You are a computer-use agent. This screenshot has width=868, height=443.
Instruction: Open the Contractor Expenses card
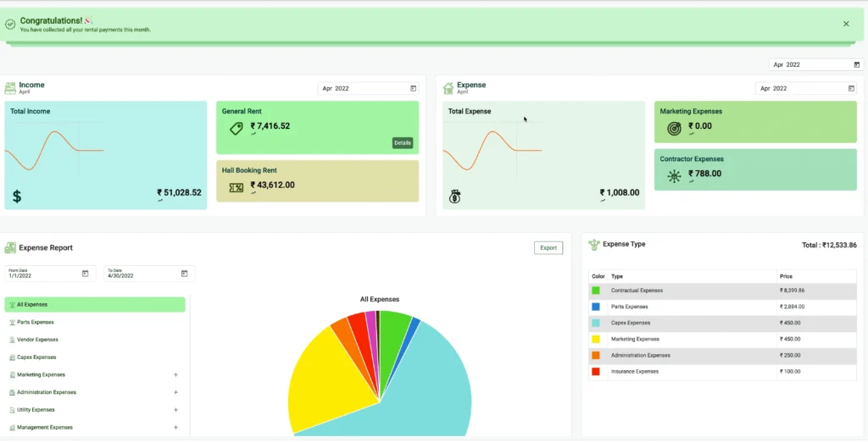(755, 169)
